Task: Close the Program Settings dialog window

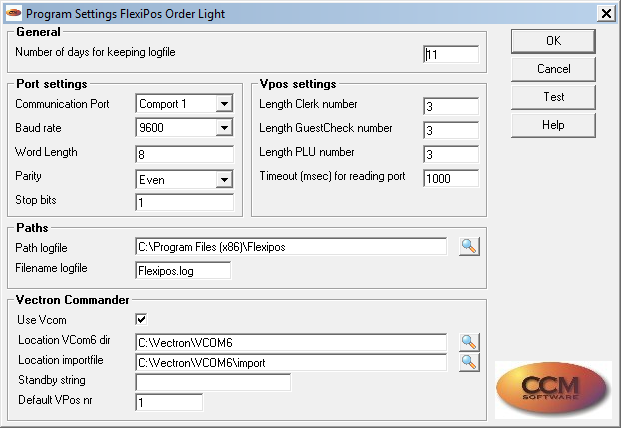Action: pyautogui.click(x=606, y=13)
